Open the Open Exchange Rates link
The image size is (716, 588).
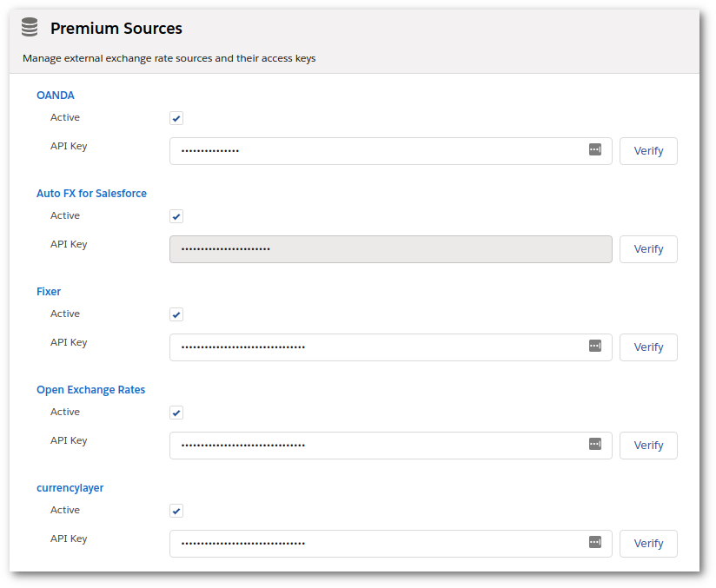[91, 390]
